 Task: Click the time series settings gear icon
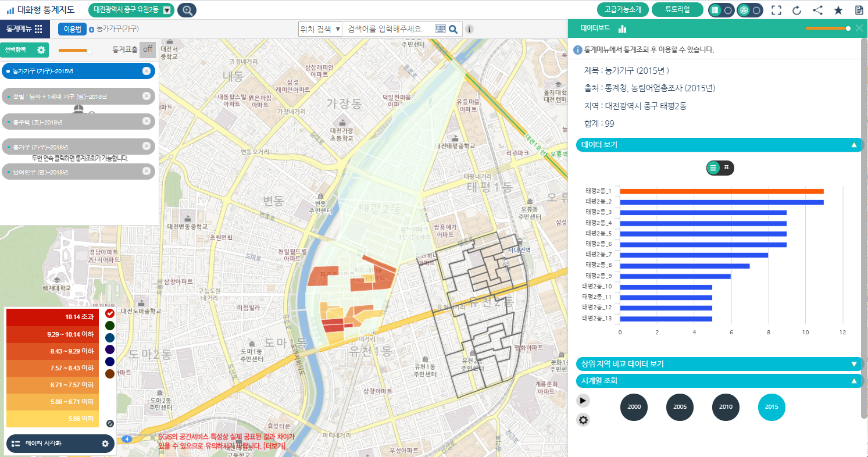click(583, 420)
